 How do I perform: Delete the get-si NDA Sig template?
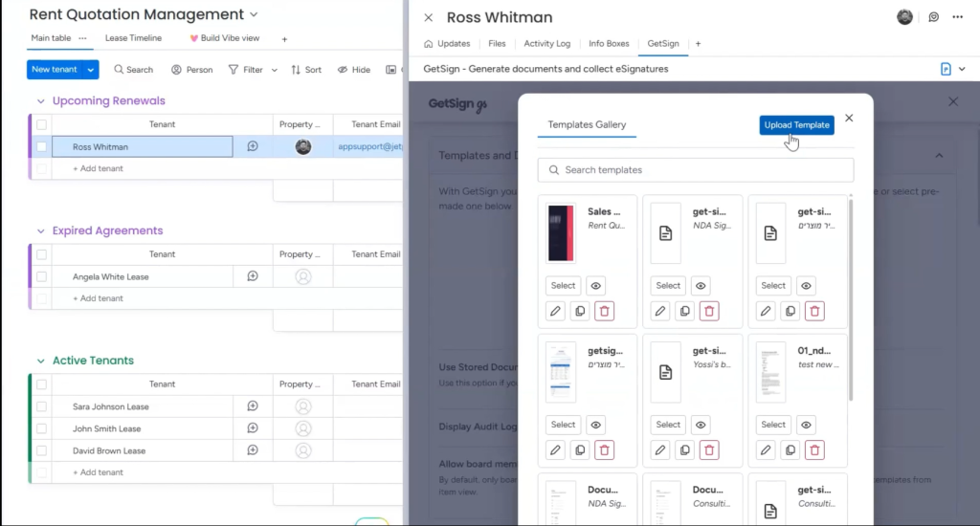coord(709,311)
